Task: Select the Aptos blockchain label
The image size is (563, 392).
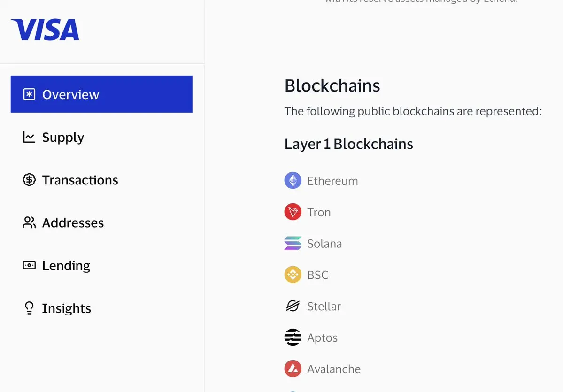Action: (323, 338)
